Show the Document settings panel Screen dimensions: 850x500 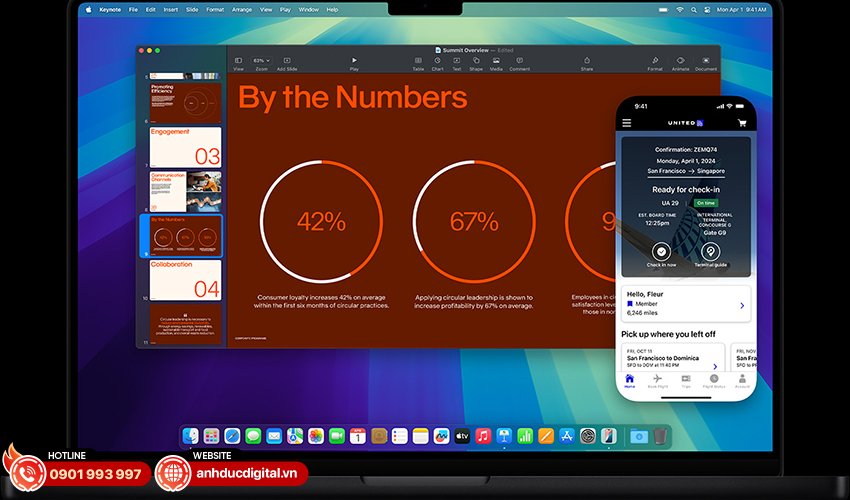point(706,62)
